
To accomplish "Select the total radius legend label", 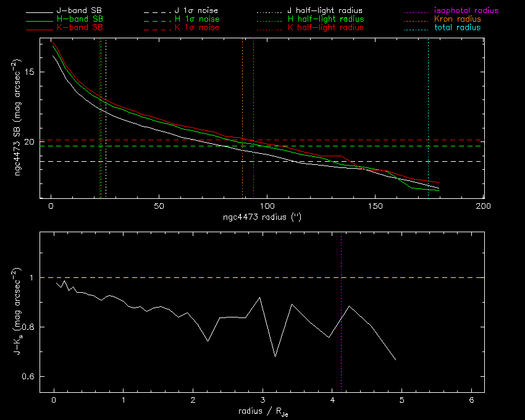I will click(x=457, y=28).
